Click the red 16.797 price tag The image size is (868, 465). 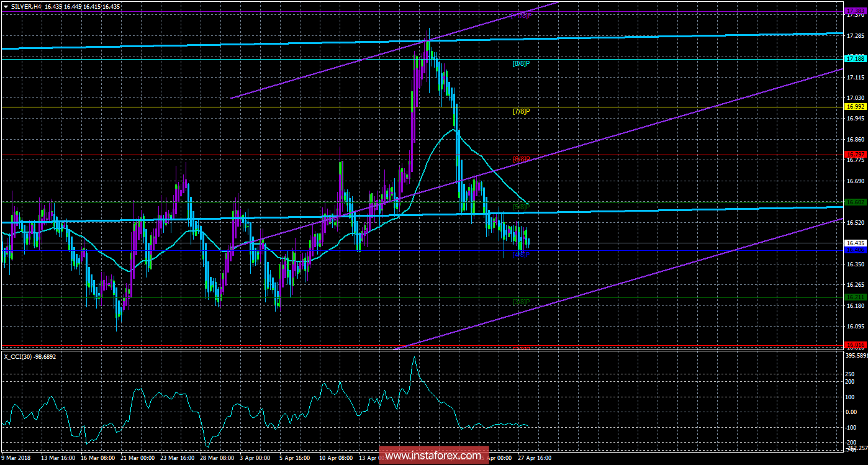pos(855,154)
